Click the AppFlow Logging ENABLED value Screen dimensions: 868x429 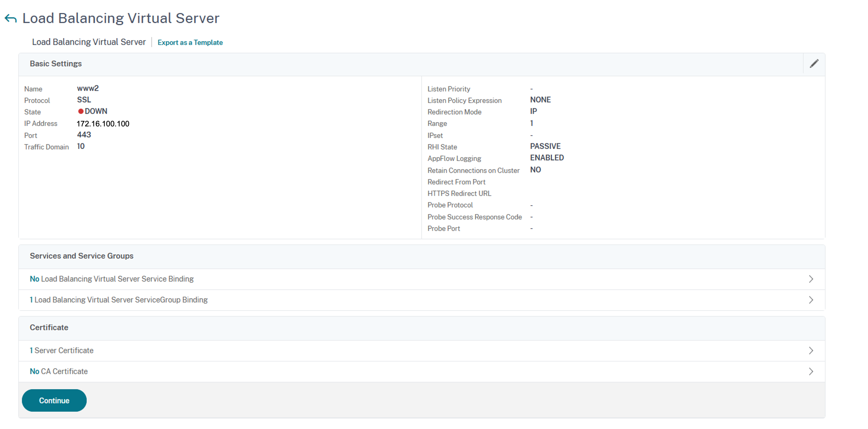point(547,158)
